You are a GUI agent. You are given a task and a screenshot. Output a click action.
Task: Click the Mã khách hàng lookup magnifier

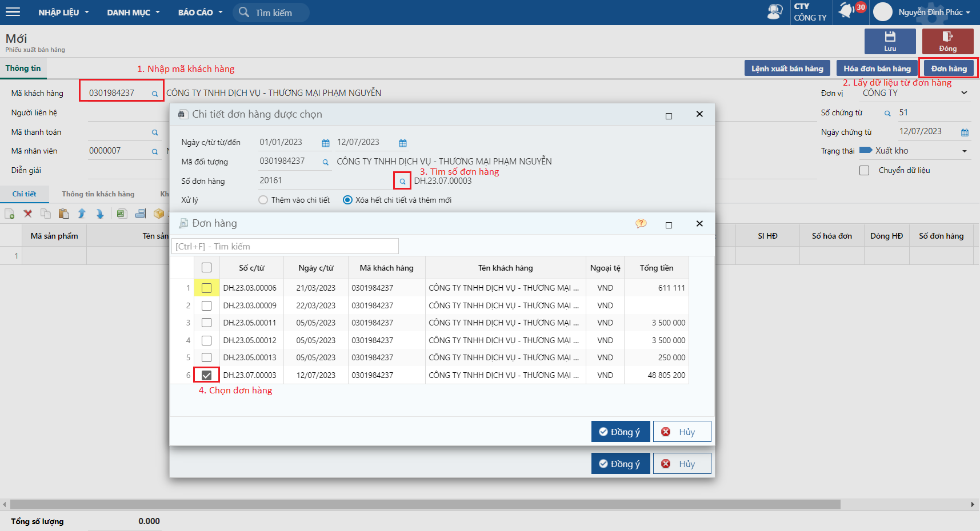[154, 94]
